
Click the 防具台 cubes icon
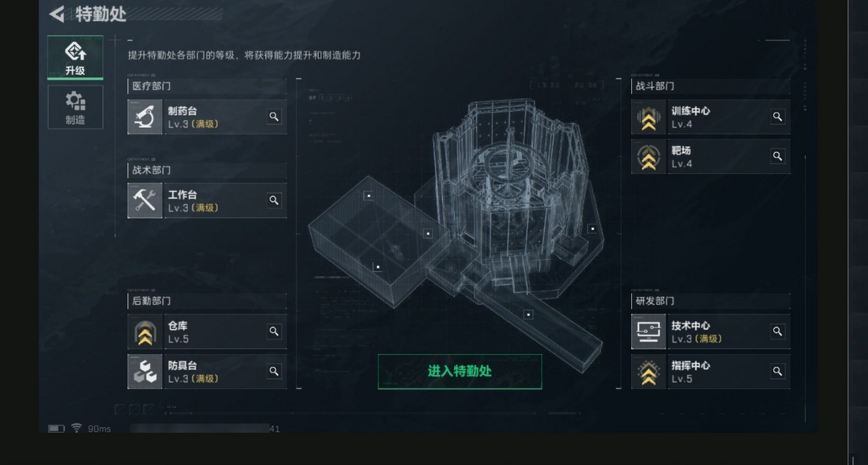point(145,372)
